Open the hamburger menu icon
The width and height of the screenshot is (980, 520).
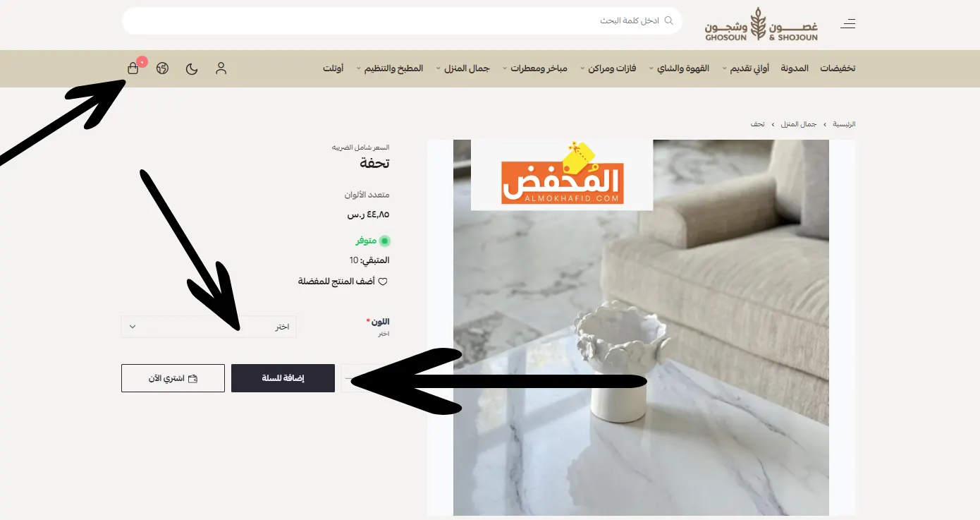click(848, 23)
